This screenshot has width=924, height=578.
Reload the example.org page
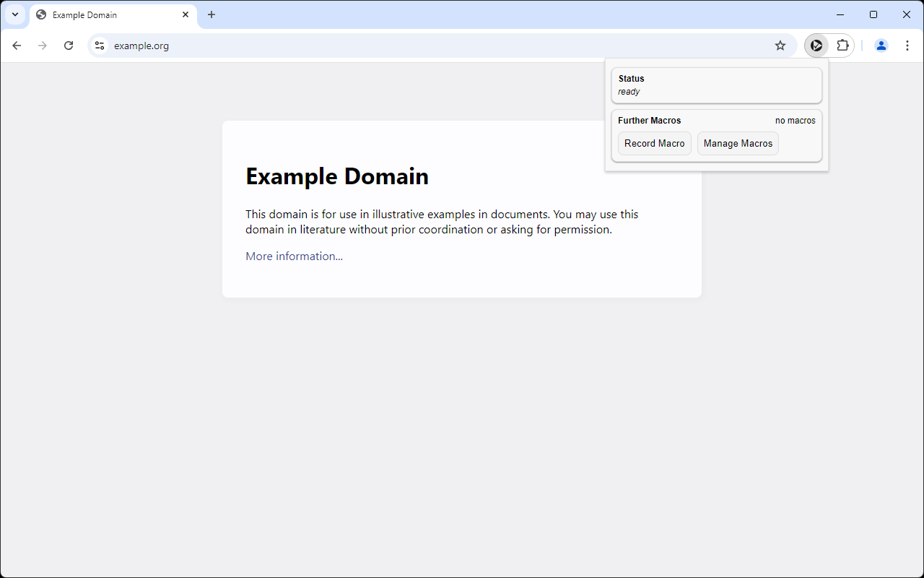69,45
